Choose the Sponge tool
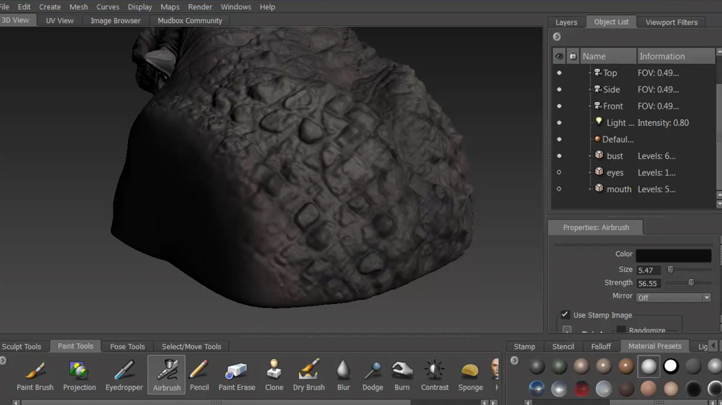722x405 pixels. pos(470,375)
